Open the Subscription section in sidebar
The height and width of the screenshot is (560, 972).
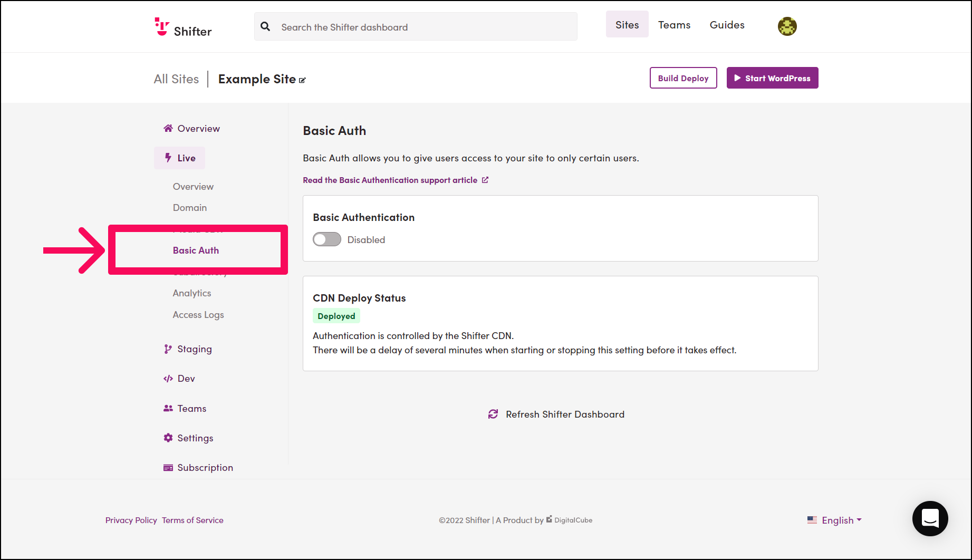(198, 468)
